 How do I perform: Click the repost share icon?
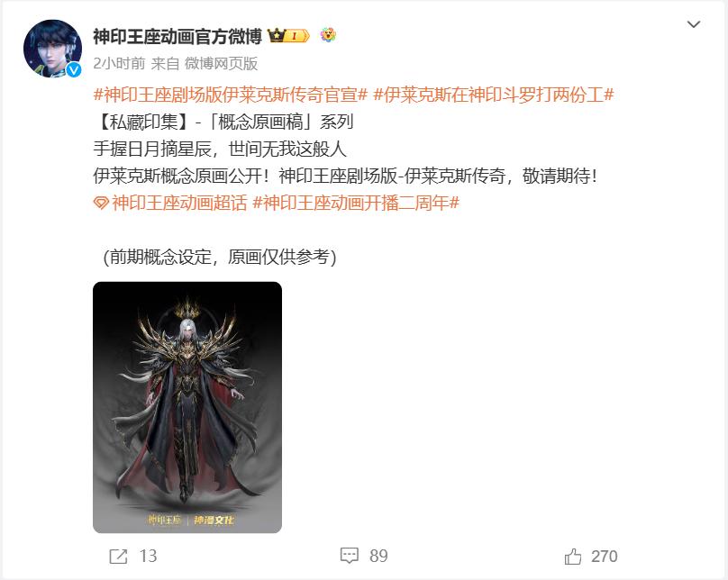tap(118, 556)
